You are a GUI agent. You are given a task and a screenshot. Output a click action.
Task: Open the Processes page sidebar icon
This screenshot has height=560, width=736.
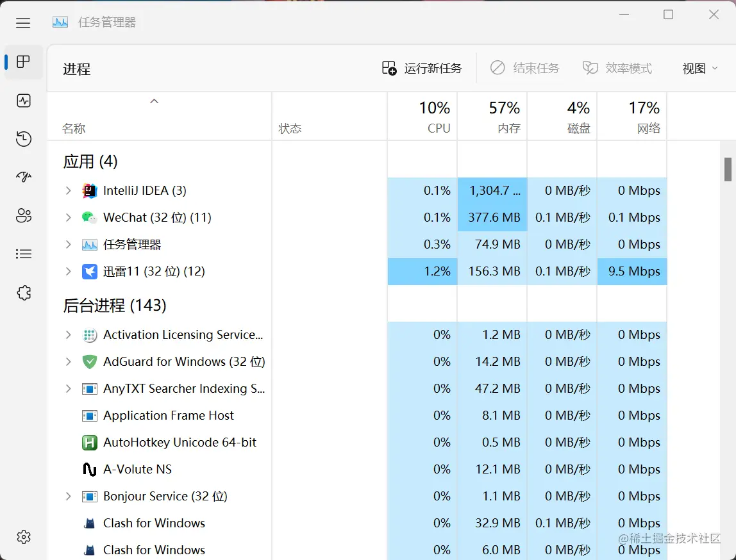pos(23,62)
